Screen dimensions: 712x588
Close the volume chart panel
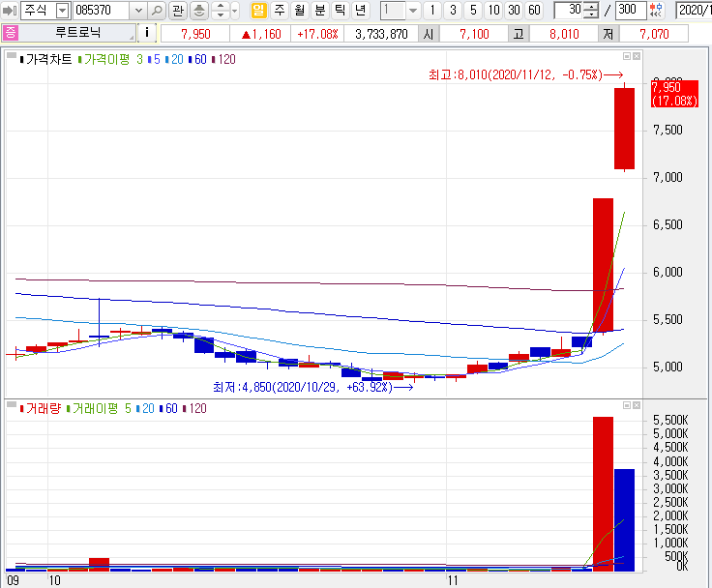637,405
